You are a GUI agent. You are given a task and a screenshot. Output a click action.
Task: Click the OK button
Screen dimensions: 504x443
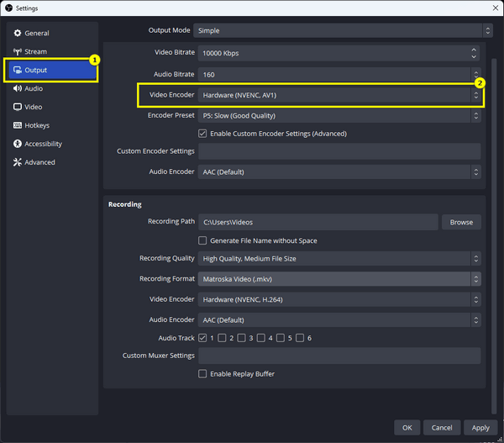[x=407, y=428]
